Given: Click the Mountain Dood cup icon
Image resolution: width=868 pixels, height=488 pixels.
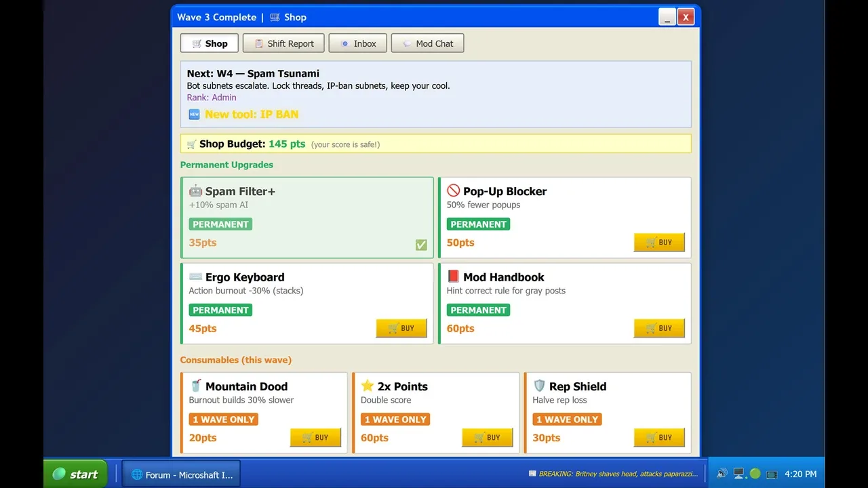Looking at the screenshot, I should [x=195, y=386].
